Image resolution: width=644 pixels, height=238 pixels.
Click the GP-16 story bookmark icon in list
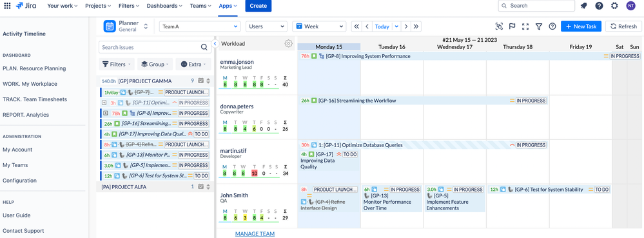pyautogui.click(x=117, y=123)
